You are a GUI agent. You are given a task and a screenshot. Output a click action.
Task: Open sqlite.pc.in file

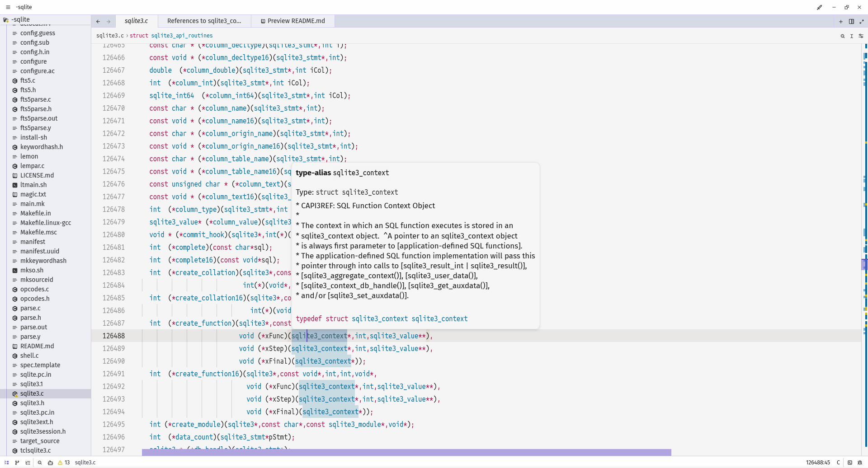35,374
